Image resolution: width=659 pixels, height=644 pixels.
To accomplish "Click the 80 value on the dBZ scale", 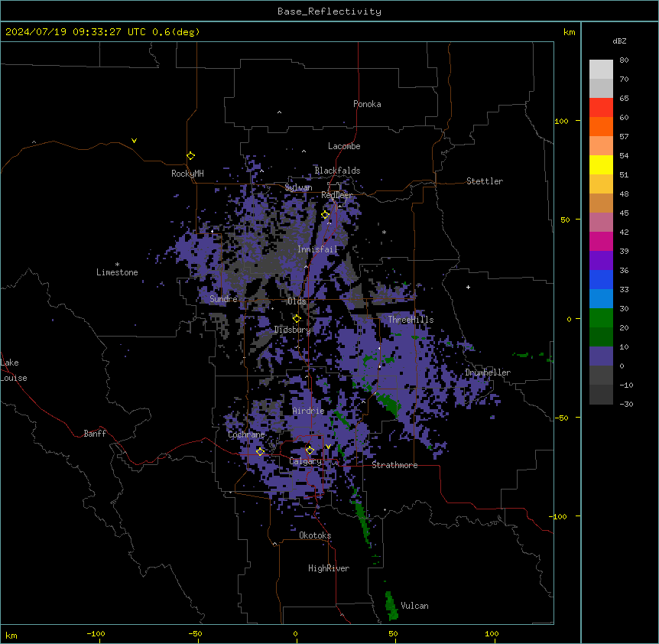I will click(624, 60).
